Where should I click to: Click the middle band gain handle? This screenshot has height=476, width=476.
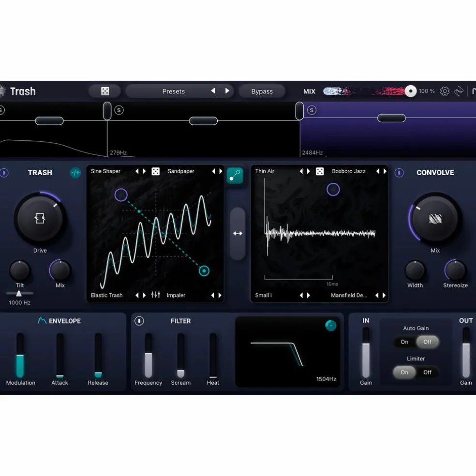[x=203, y=121]
